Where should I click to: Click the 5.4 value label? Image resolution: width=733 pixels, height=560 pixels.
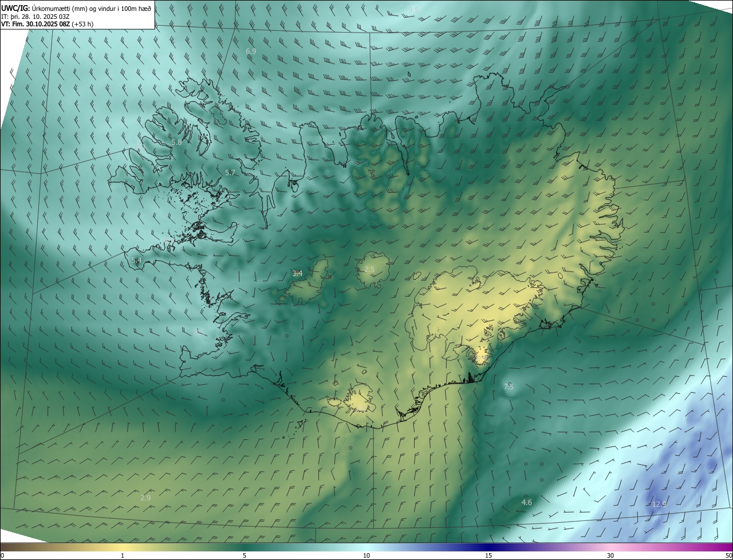pyautogui.click(x=136, y=260)
